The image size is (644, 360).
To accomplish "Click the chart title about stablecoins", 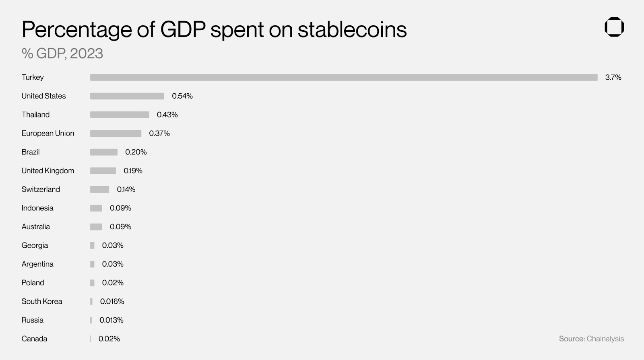I will [214, 29].
